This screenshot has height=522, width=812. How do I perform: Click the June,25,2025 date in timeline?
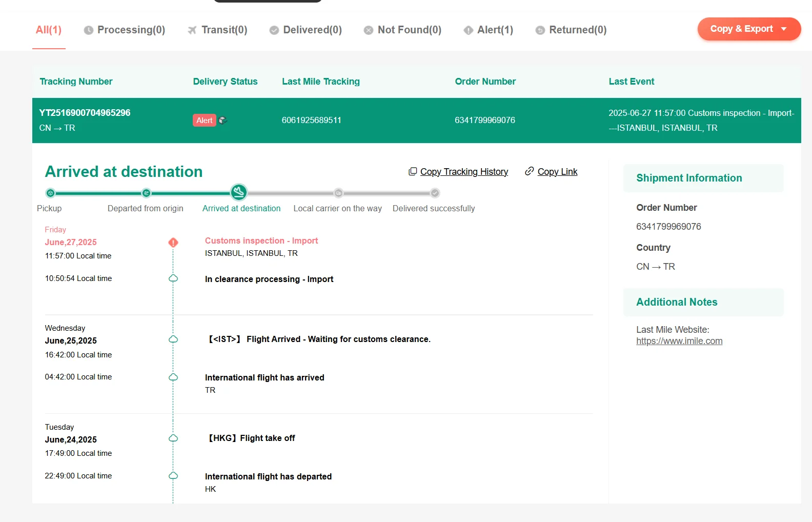71,340
